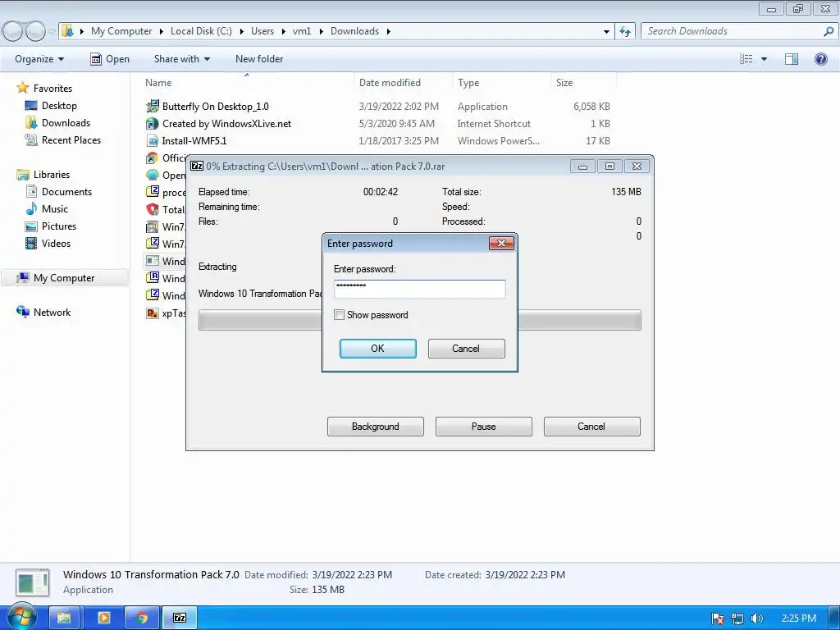Navigate forward in Explorer

coord(35,32)
